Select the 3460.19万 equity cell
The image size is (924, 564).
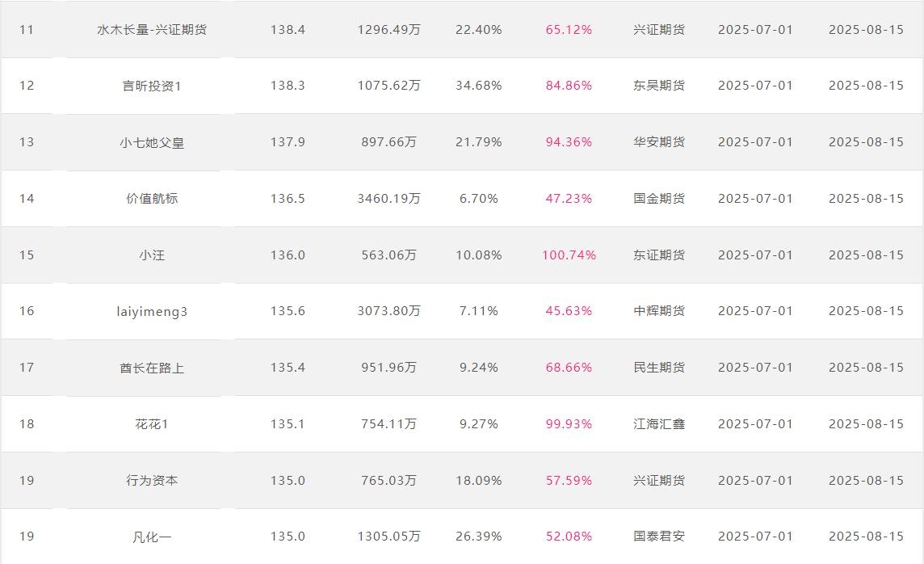click(389, 199)
